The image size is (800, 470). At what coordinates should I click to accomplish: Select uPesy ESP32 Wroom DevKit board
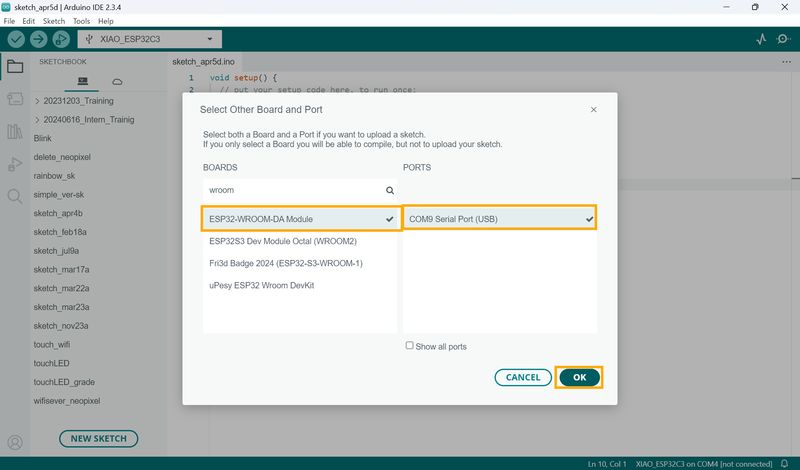click(x=300, y=285)
